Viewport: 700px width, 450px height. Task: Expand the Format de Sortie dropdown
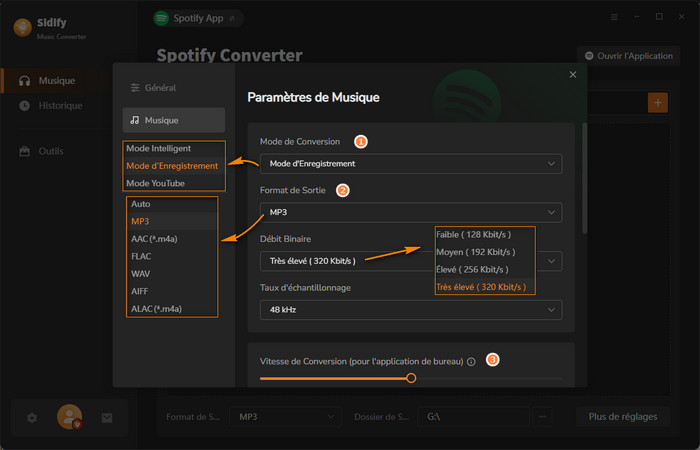click(410, 212)
